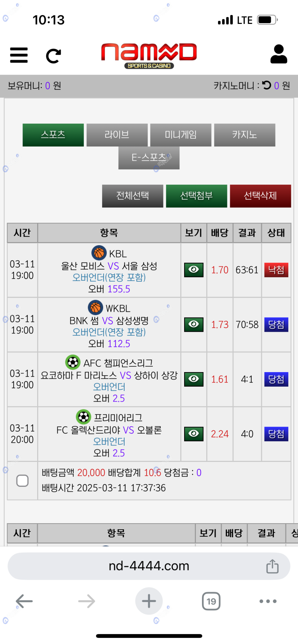Tap the Safari share icon

pyautogui.click(x=272, y=566)
